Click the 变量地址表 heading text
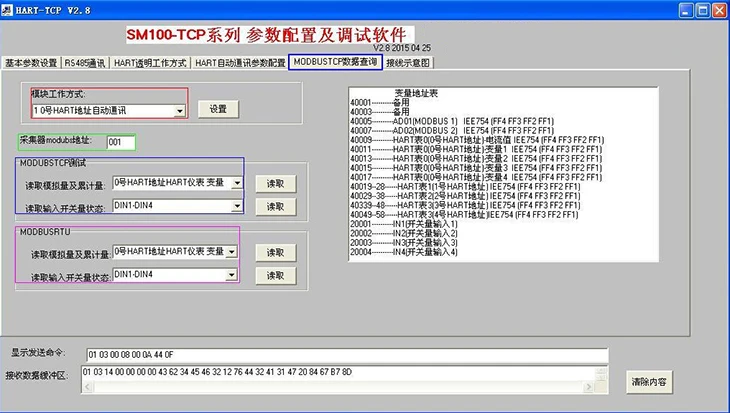This screenshot has height=413, width=730. 416,93
